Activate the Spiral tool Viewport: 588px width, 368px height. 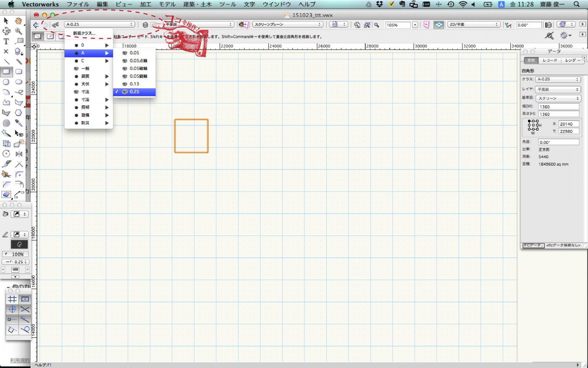[6, 123]
